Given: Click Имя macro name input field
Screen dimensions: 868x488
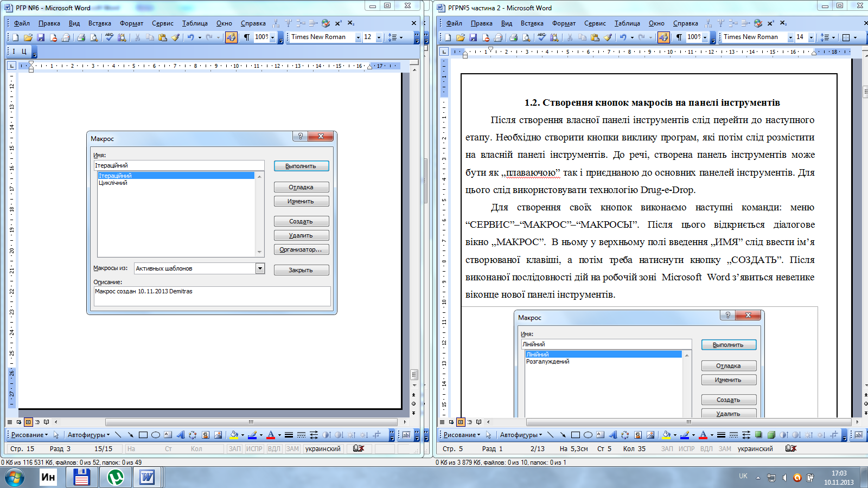Looking at the screenshot, I should 179,165.
